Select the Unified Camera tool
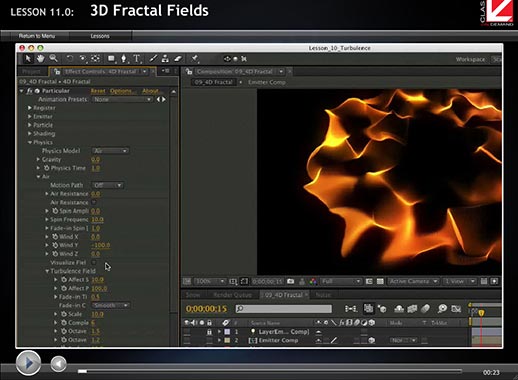The width and height of the screenshot is (518, 380). (82, 59)
